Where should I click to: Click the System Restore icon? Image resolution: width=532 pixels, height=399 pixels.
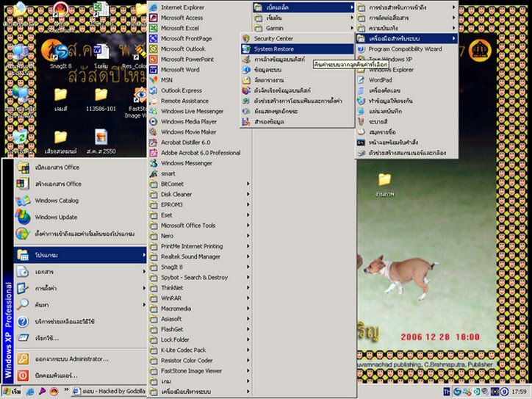point(246,48)
